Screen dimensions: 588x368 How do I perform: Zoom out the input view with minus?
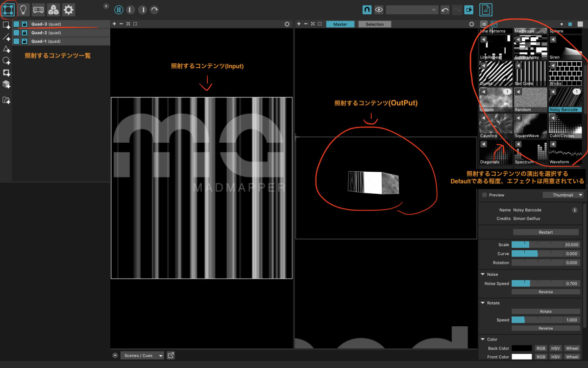(121, 24)
